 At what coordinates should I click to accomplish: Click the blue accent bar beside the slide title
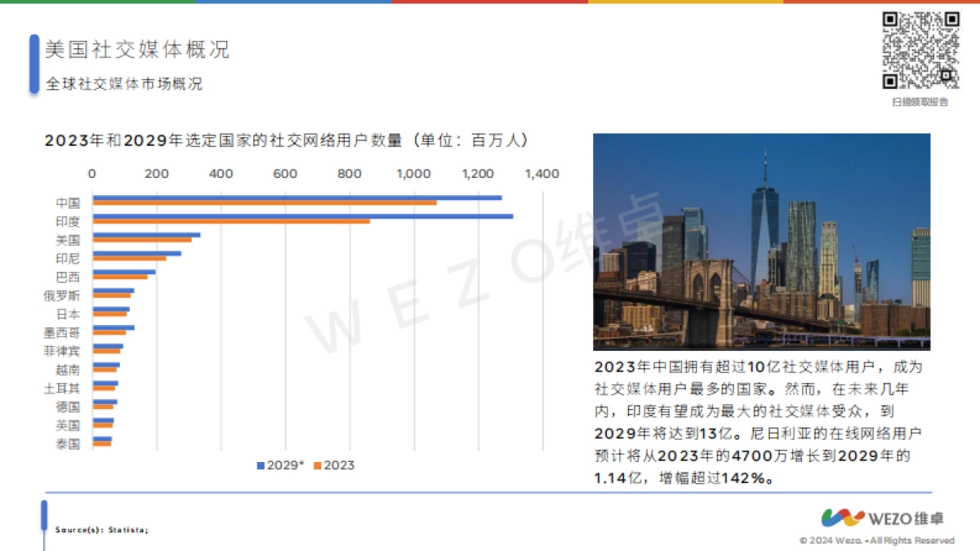point(33,61)
